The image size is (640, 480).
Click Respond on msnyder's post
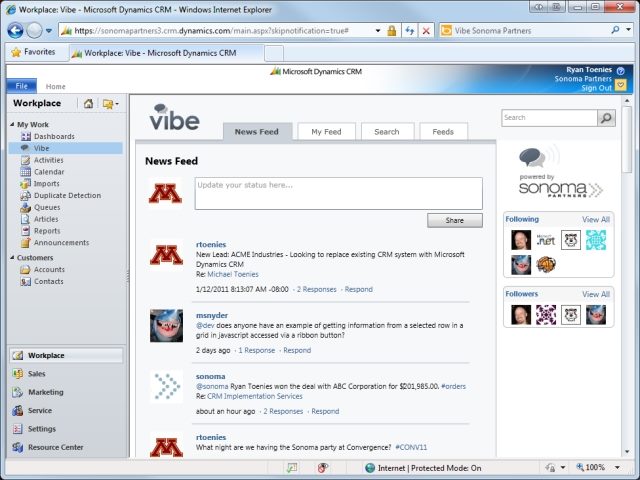297,350
